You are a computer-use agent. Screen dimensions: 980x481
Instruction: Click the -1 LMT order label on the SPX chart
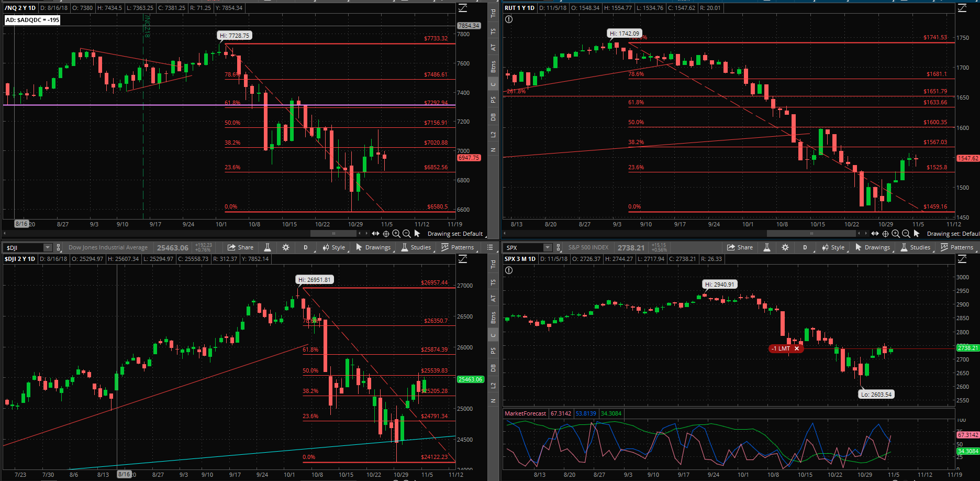tap(781, 348)
